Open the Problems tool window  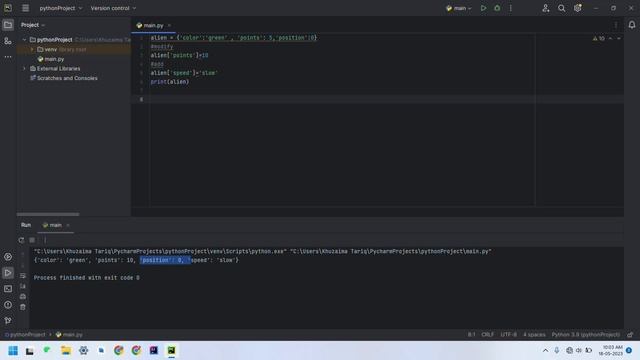8,304
